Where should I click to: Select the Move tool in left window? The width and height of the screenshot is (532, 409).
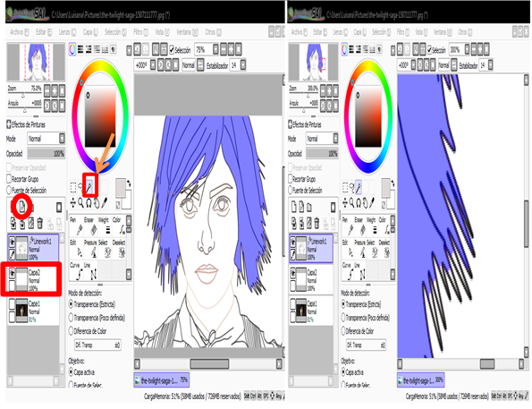click(73, 203)
